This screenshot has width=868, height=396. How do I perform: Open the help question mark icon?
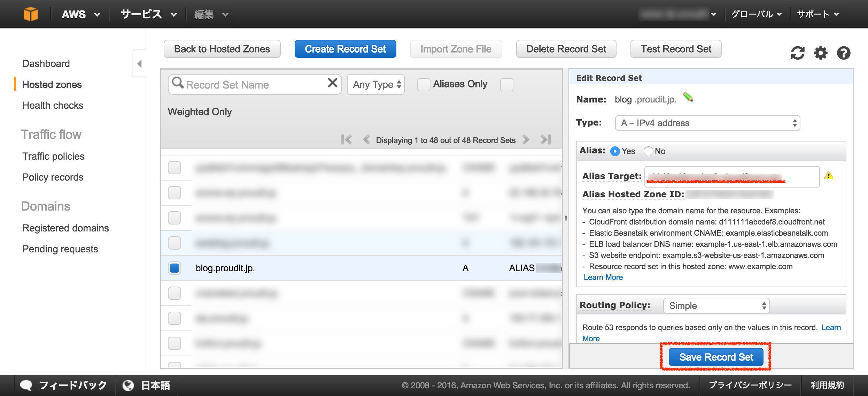(844, 53)
